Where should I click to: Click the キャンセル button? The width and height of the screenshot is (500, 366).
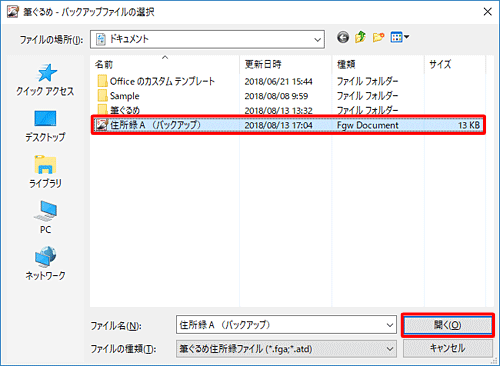click(448, 349)
